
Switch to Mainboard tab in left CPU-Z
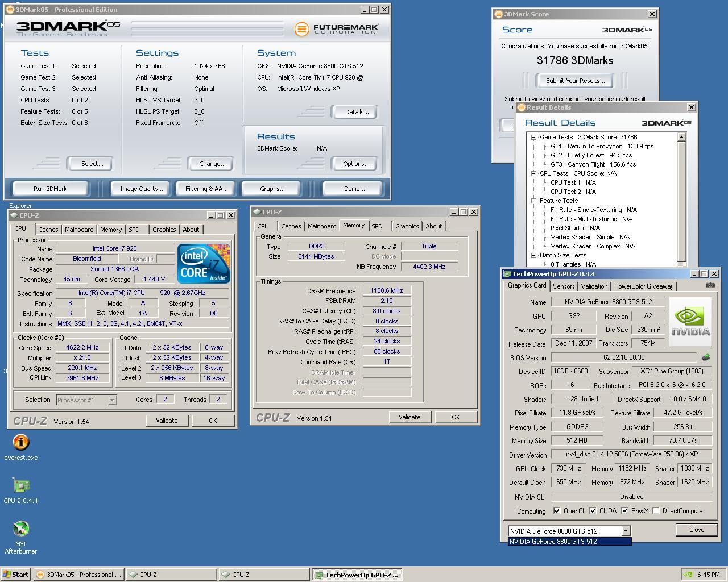(79, 230)
